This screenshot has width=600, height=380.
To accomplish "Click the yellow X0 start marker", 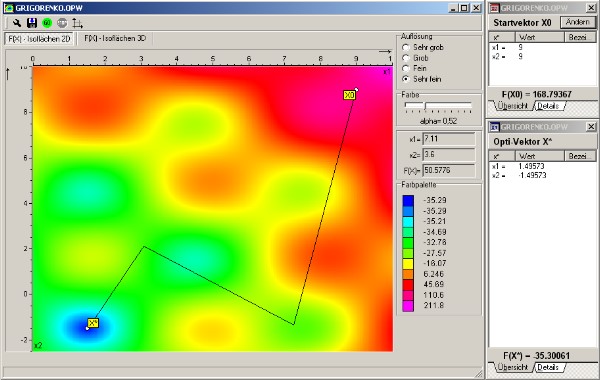I will coord(349,95).
